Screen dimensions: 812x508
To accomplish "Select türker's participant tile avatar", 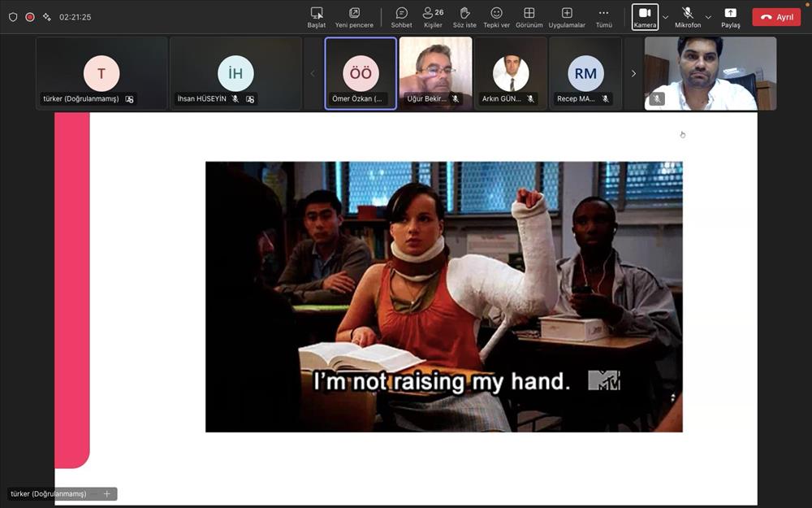I will [x=101, y=73].
